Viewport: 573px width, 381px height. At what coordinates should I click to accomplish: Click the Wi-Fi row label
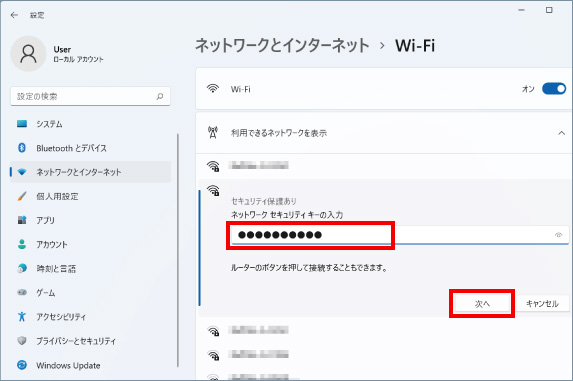(240, 89)
